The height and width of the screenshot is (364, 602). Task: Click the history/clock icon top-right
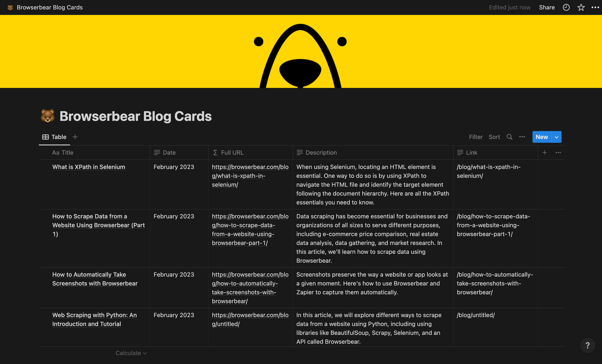coord(566,8)
